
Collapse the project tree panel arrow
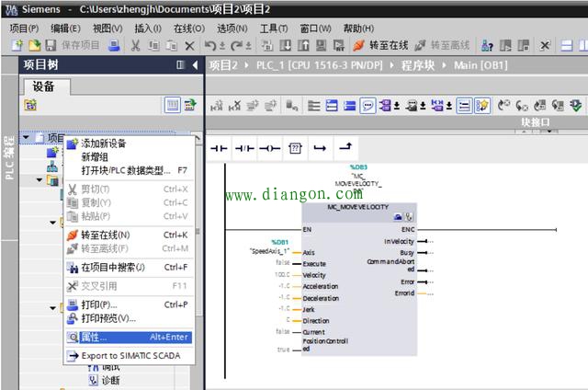(195, 65)
